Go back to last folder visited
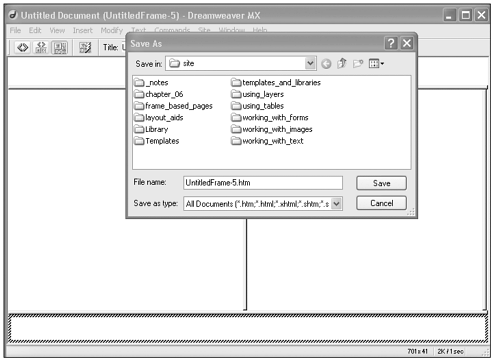This screenshot has height=361, width=495. [326, 64]
